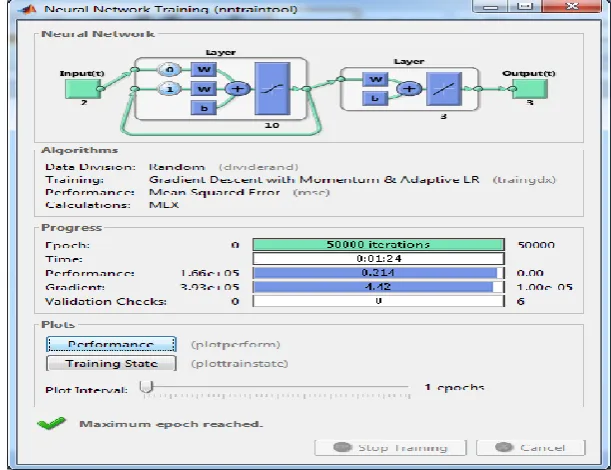Click the '(mse)' text
The height and width of the screenshot is (470, 611).
[311, 193]
